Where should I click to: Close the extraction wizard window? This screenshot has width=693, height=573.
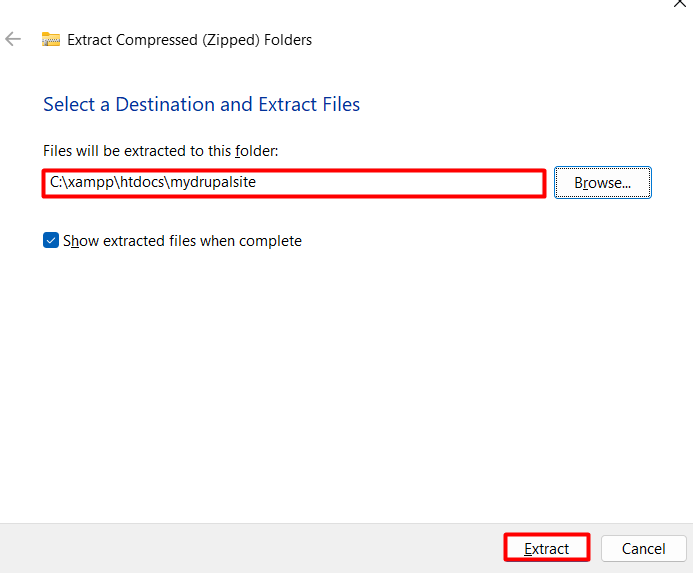pos(681,4)
